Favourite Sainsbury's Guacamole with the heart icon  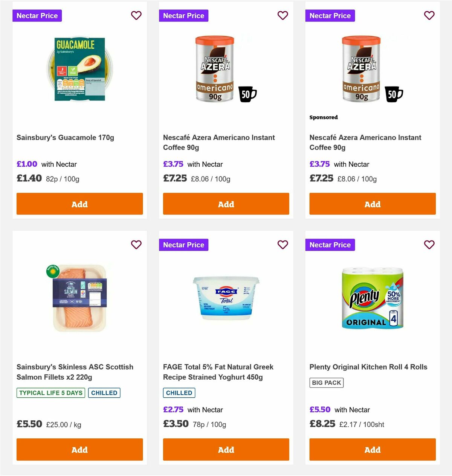[x=136, y=15]
